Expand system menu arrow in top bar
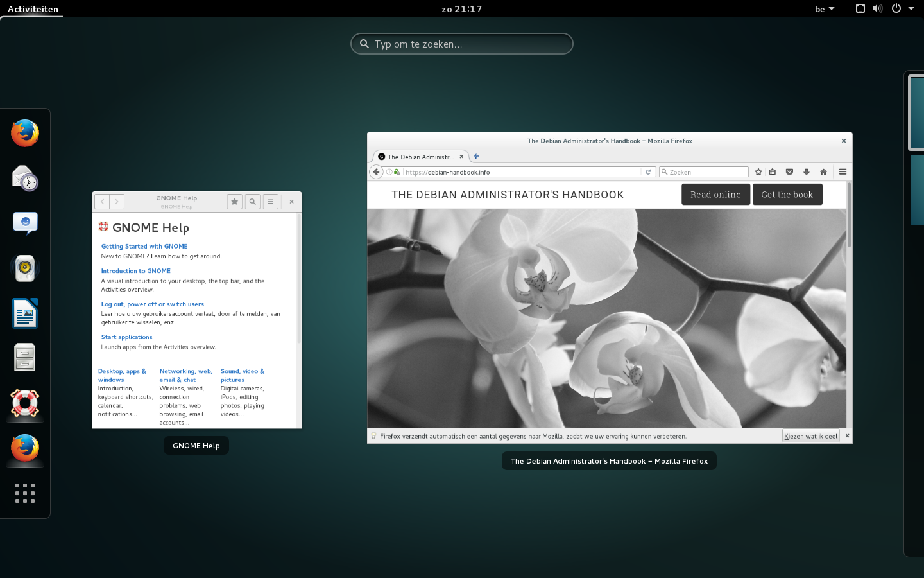924x578 pixels. click(x=911, y=9)
